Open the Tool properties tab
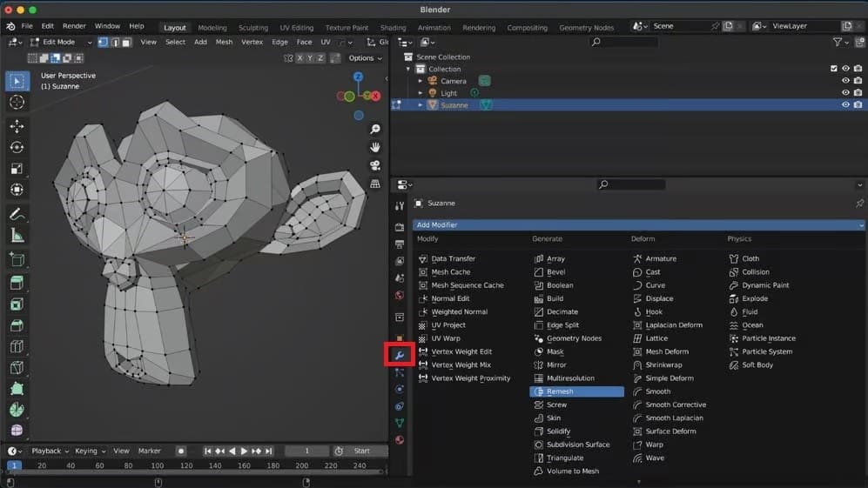Screen dimensions: 868x488 click(399, 206)
